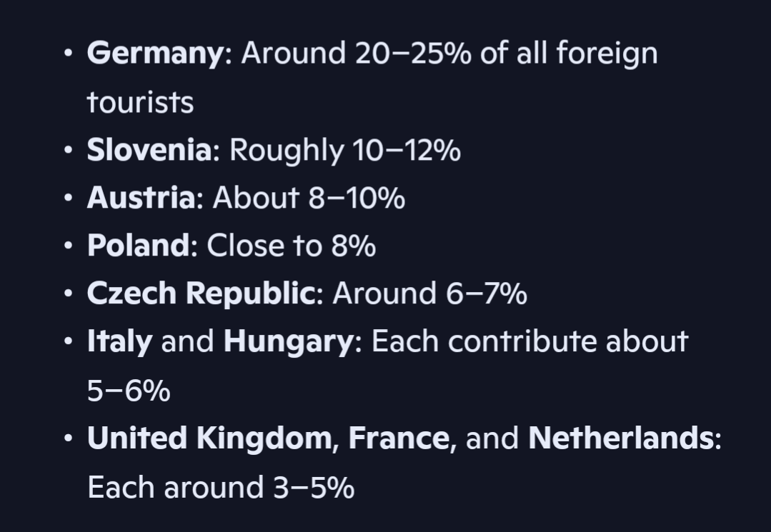Image resolution: width=771 pixels, height=532 pixels.
Task: Click the text Around 6–7%
Action: point(429,293)
